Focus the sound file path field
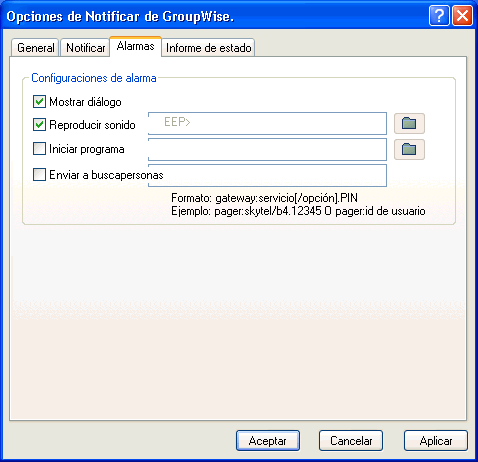The width and height of the screenshot is (478, 462). (x=267, y=123)
